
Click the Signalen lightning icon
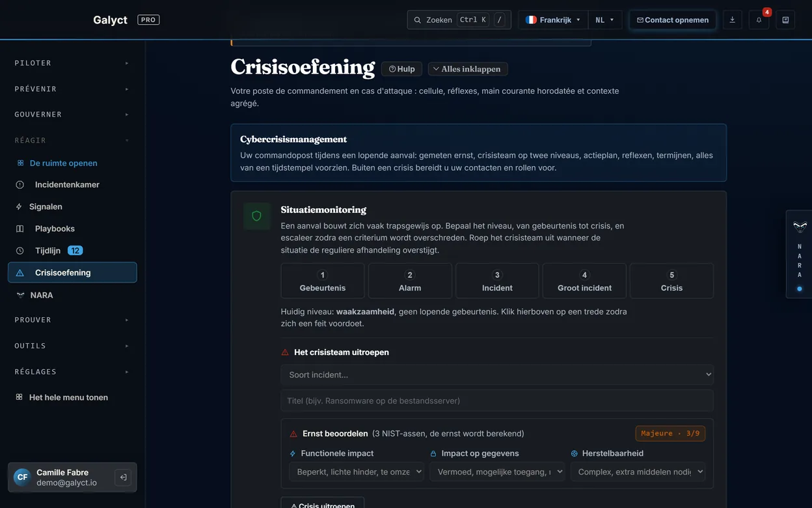(x=19, y=206)
